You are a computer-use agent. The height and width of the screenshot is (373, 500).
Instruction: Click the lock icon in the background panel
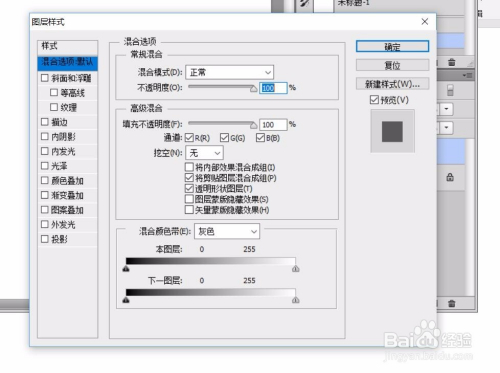pos(450,177)
